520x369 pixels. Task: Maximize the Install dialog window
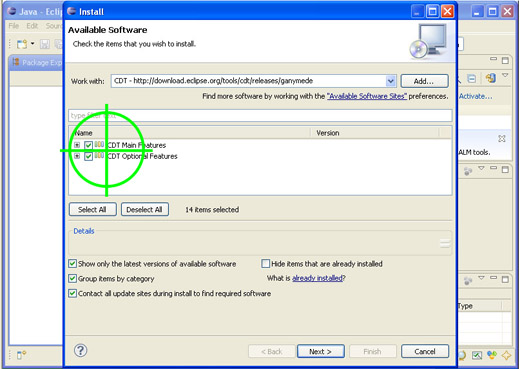tap(432, 12)
